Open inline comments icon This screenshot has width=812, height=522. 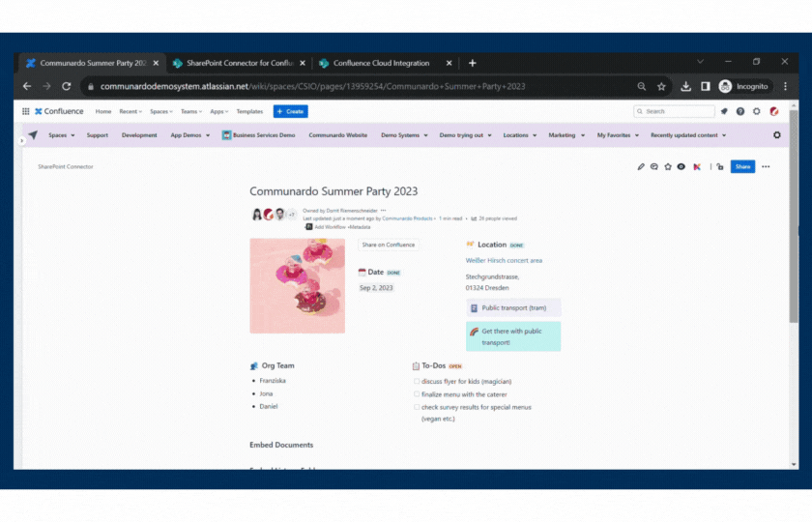654,166
